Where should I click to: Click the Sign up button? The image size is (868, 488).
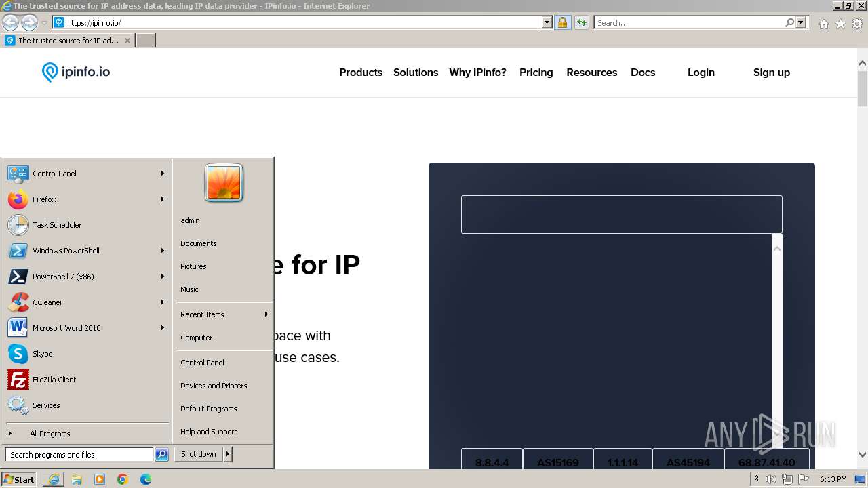[772, 73]
